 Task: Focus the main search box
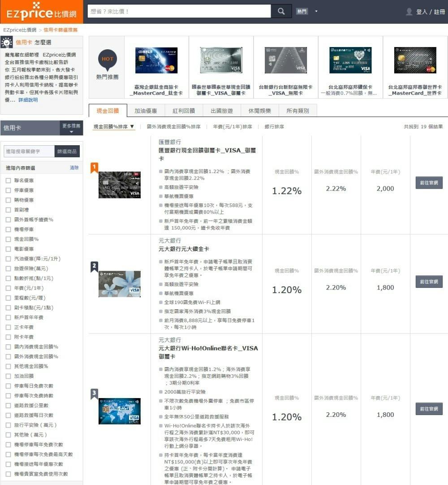(179, 11)
